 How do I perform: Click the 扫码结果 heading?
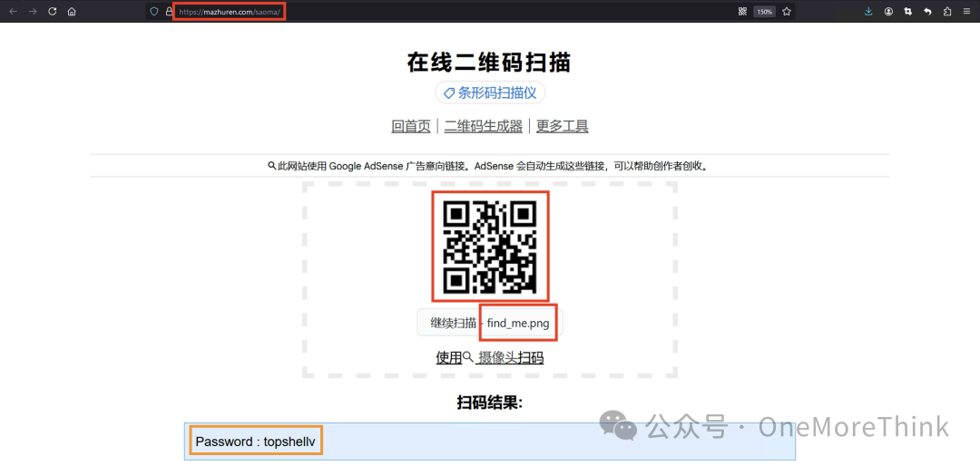click(489, 403)
